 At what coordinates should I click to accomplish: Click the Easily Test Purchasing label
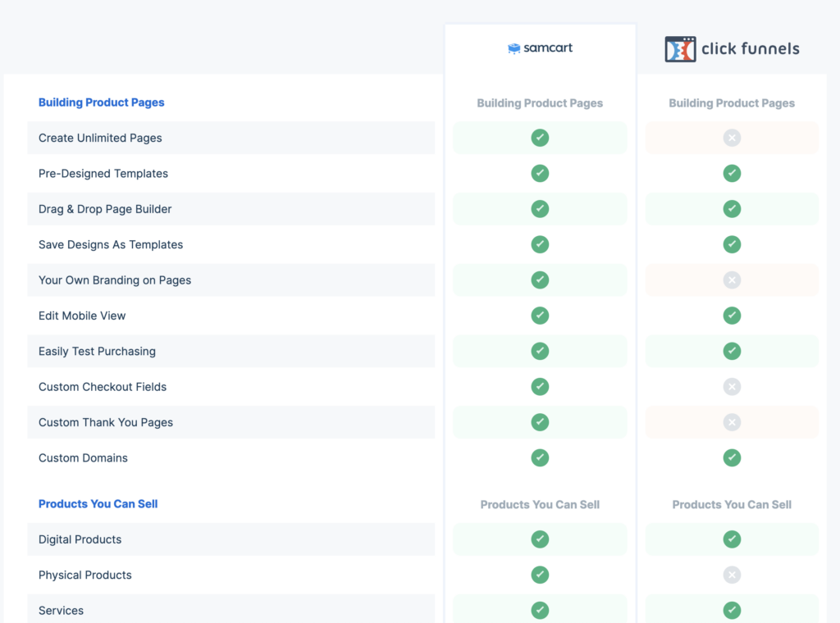[x=97, y=352]
